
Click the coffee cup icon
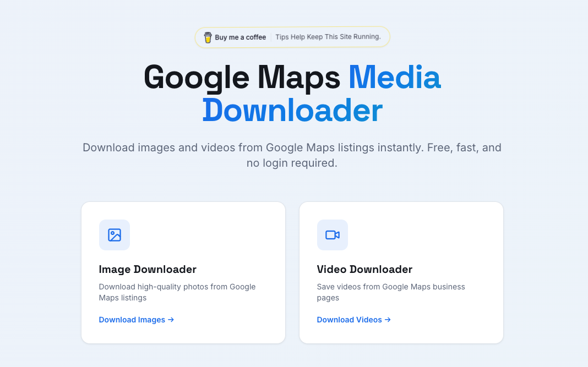(208, 37)
